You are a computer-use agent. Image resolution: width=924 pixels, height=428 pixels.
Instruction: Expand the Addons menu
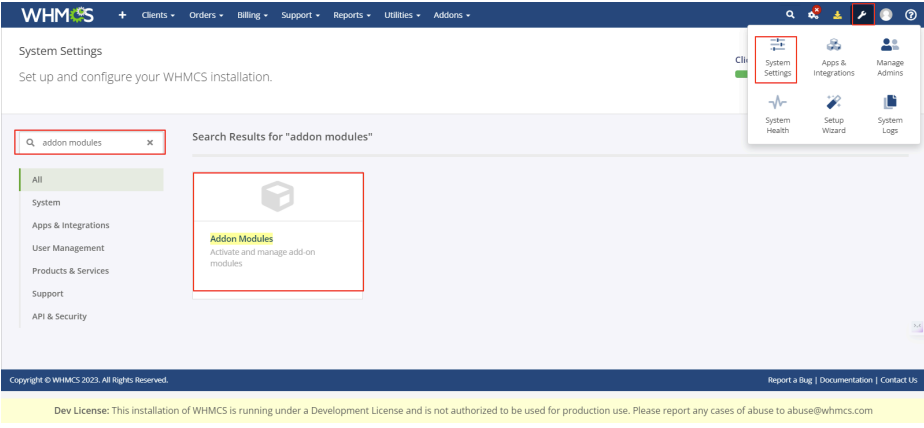[x=451, y=15]
